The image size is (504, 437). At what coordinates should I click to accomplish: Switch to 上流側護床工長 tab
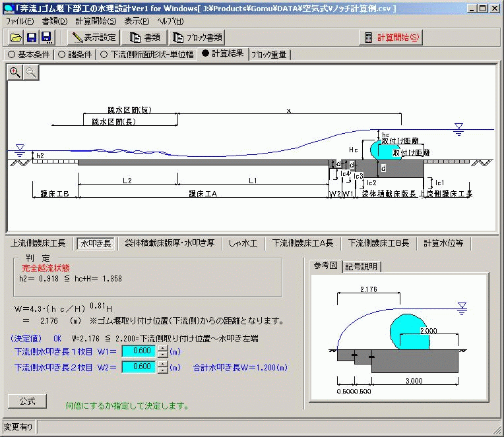pos(38,243)
